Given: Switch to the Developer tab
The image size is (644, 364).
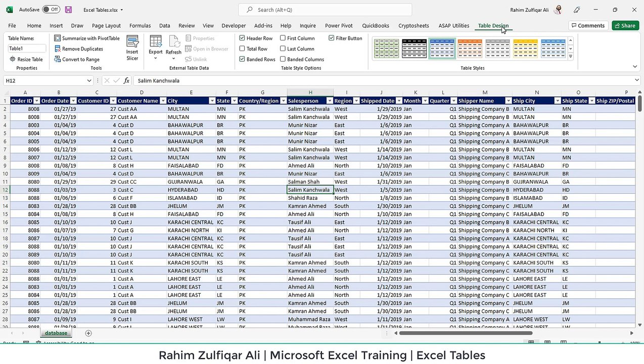Looking at the screenshot, I should click(x=234, y=26).
